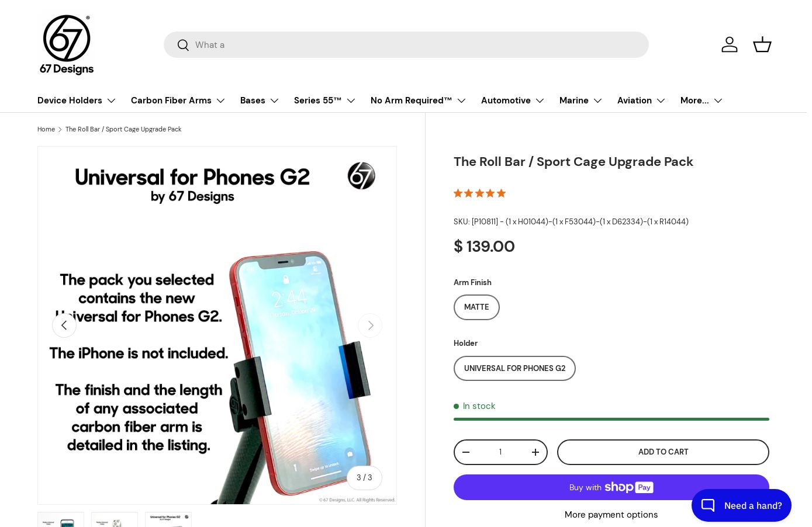This screenshot has width=812, height=527.
Task: Show the next product image
Action: pos(370,325)
